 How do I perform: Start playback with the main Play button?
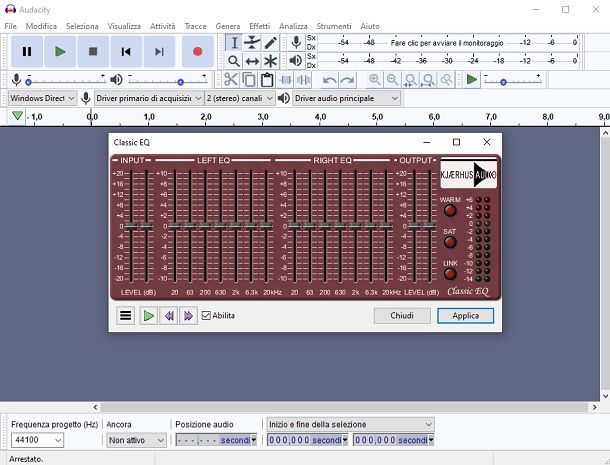60,51
